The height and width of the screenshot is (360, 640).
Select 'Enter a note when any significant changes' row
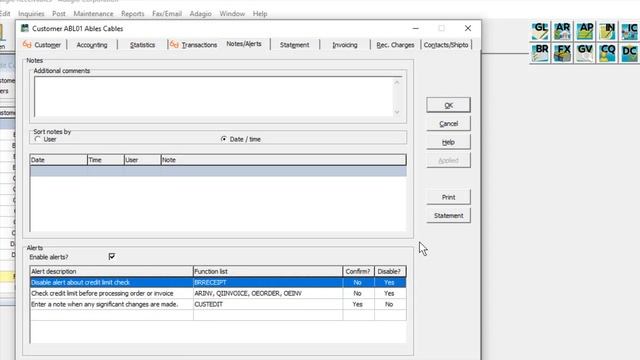(x=218, y=304)
